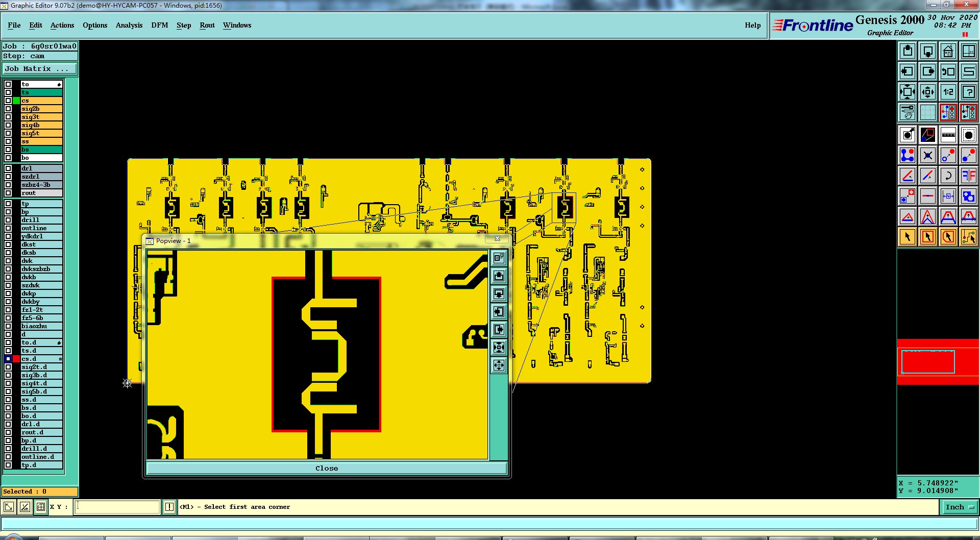Click the red color swatch of layer cs.d
The height and width of the screenshot is (540, 980).
16,359
